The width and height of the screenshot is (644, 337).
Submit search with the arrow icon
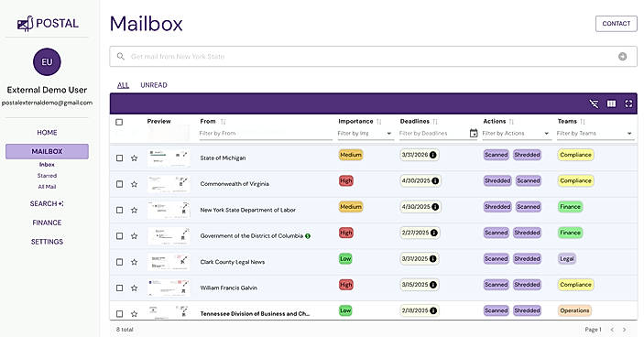coord(623,56)
